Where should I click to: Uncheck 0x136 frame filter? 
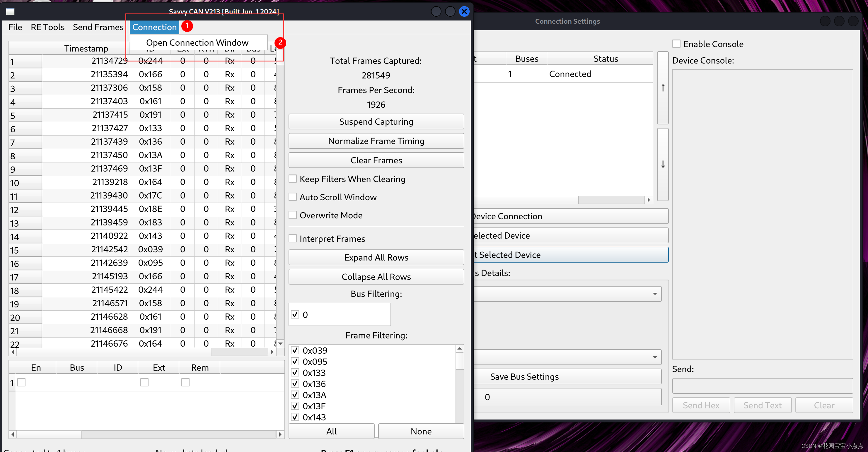tap(295, 383)
